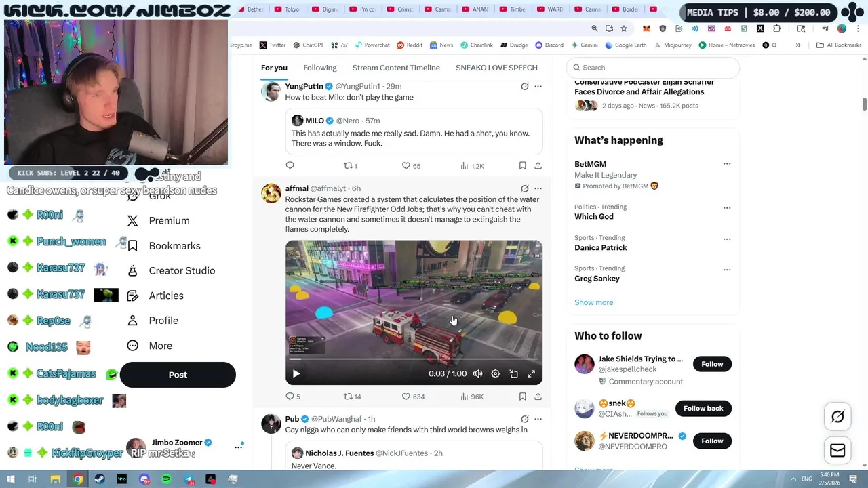Image resolution: width=868 pixels, height=488 pixels.
Task: Open browser zoom magnifier icon
Action: coord(595,28)
